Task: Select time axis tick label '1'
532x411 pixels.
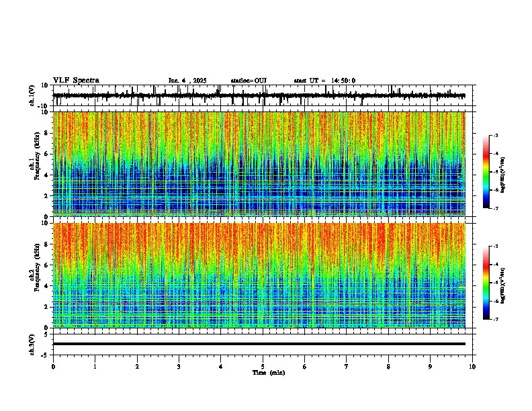Action: [95, 367]
